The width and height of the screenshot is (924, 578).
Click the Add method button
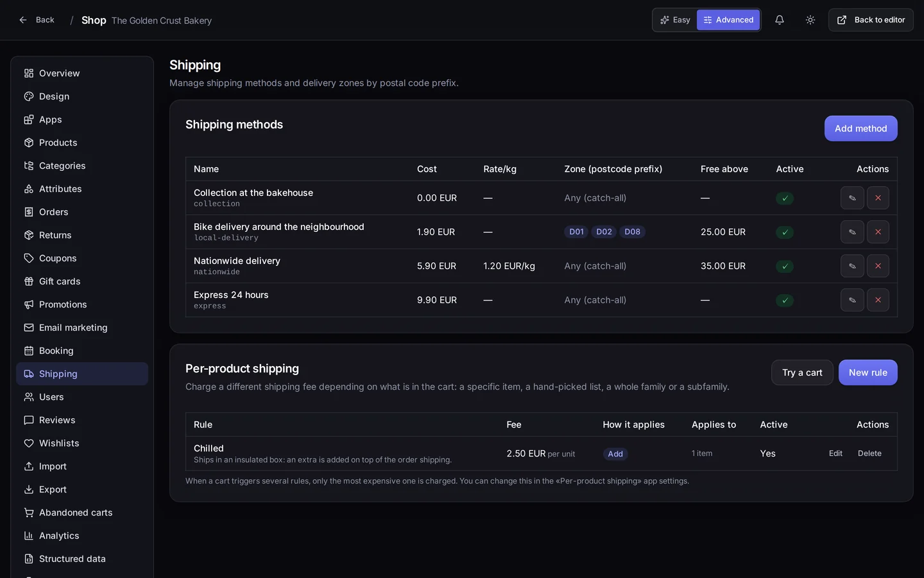[x=860, y=128]
